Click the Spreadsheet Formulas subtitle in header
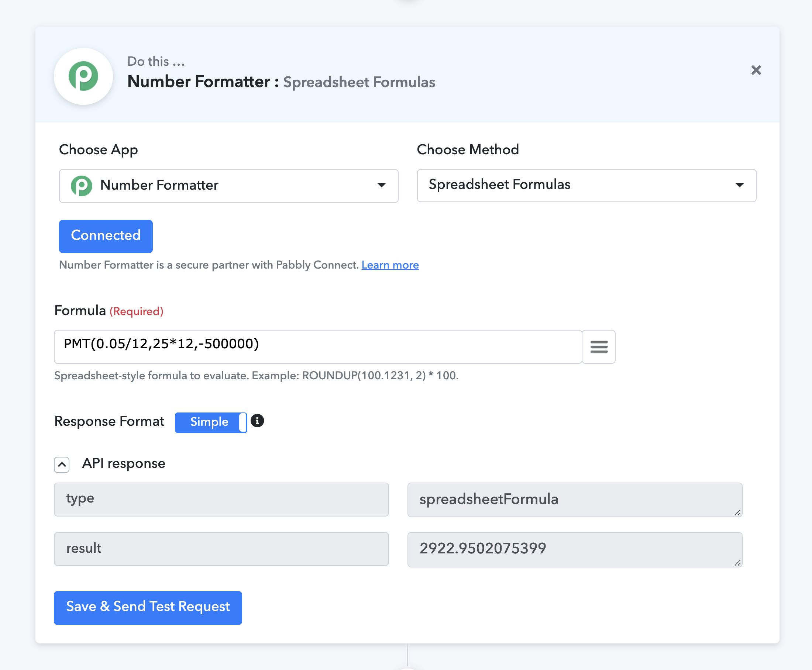The width and height of the screenshot is (812, 670). pyautogui.click(x=359, y=82)
